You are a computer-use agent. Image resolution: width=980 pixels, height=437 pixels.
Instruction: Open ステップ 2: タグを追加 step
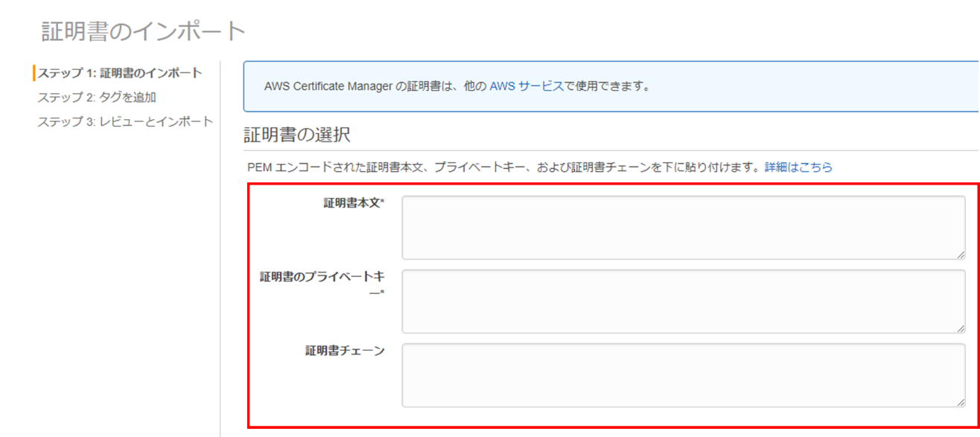click(97, 98)
